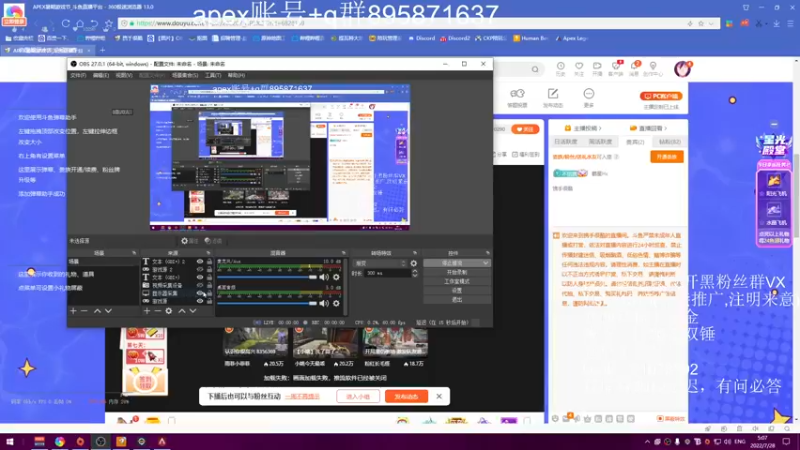Click the 滤镜 filters icon above the docks
The width and height of the screenshot is (800, 450).
(x=213, y=241)
